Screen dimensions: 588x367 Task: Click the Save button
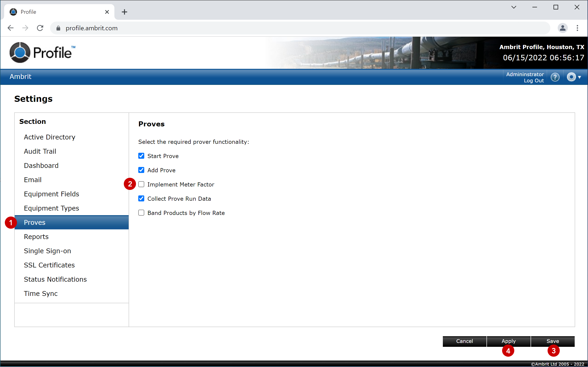click(553, 341)
